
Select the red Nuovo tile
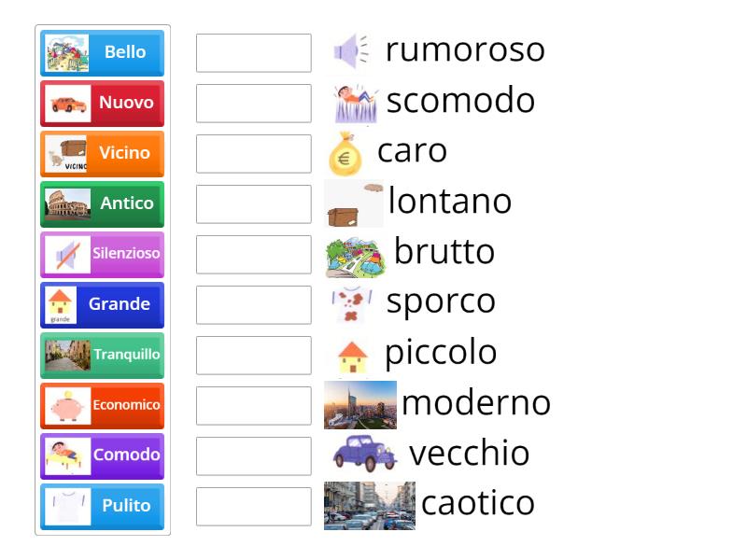click(103, 104)
